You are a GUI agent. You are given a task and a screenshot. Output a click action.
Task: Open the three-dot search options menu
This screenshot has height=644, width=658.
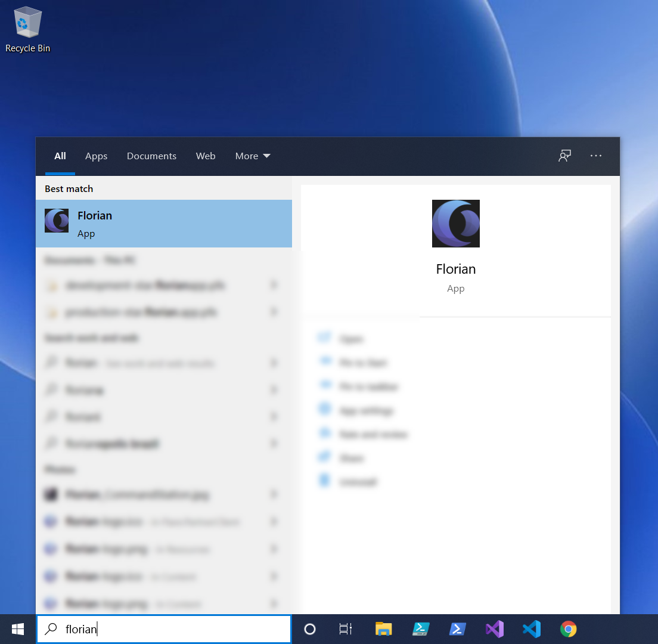click(596, 156)
